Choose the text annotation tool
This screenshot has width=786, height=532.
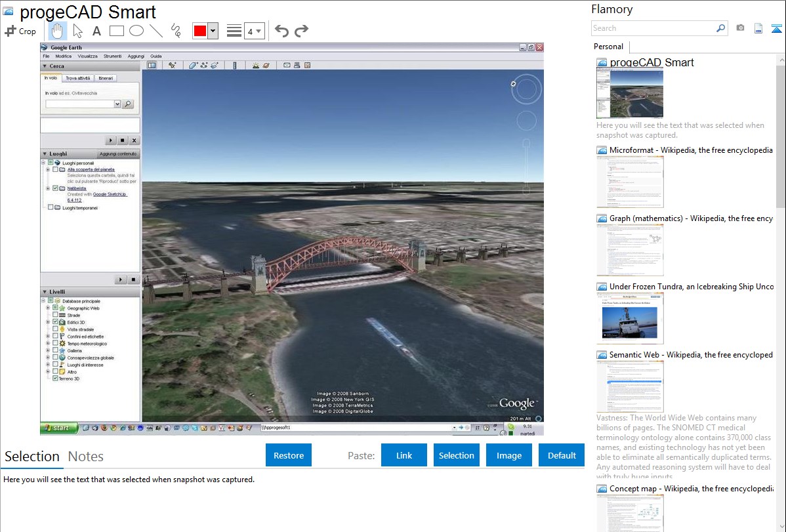[96, 31]
